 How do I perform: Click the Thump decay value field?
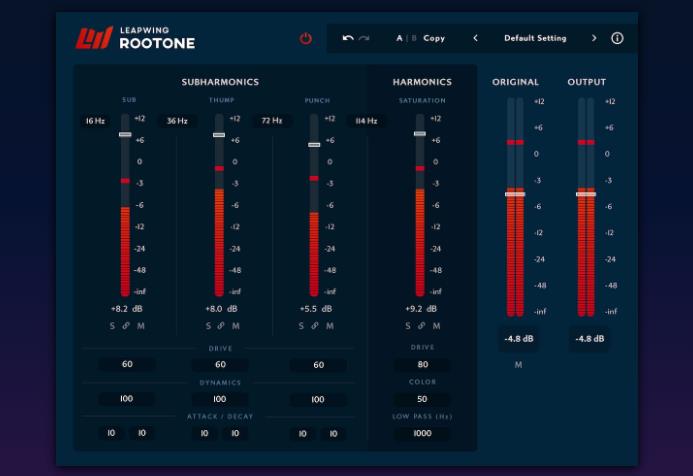[x=235, y=434]
